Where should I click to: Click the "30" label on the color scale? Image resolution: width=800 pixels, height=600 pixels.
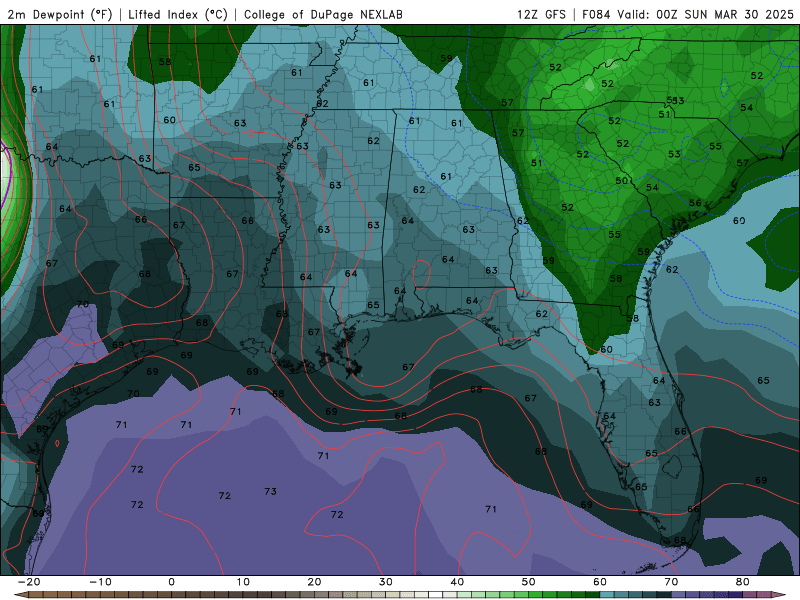pyautogui.click(x=386, y=582)
